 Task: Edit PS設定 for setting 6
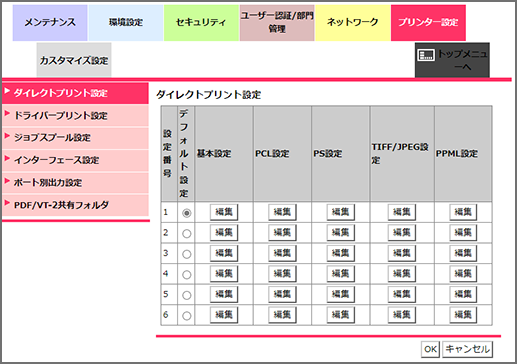tap(340, 314)
